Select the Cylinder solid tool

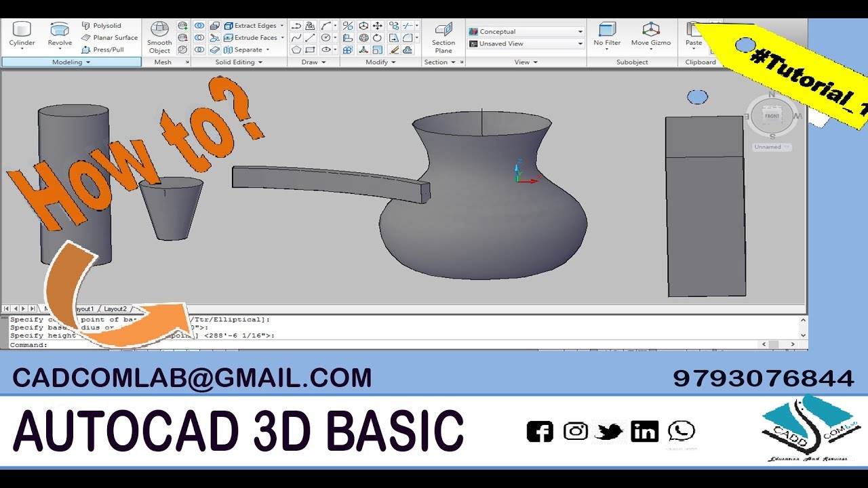point(22,33)
